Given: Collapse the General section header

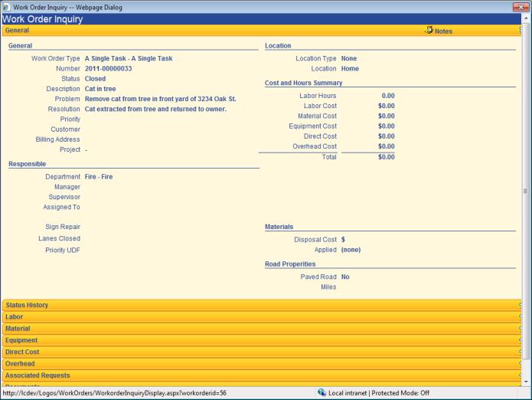Looking at the screenshot, I should [17, 31].
